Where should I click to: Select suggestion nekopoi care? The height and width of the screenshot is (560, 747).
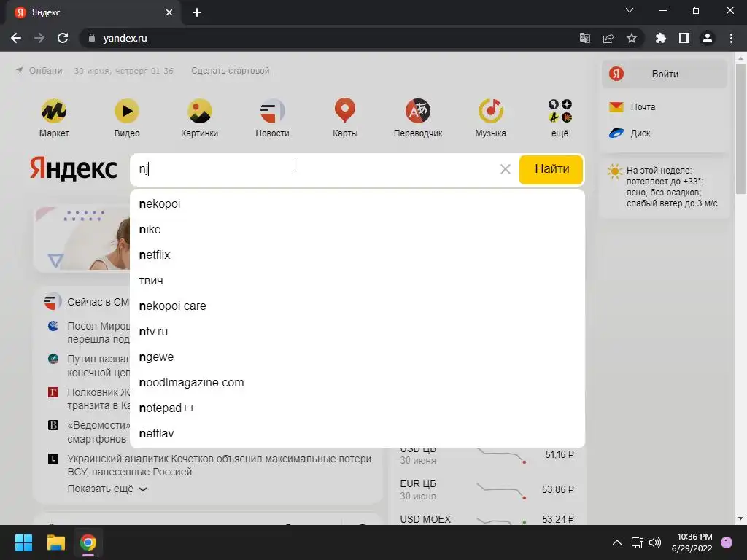357,306
